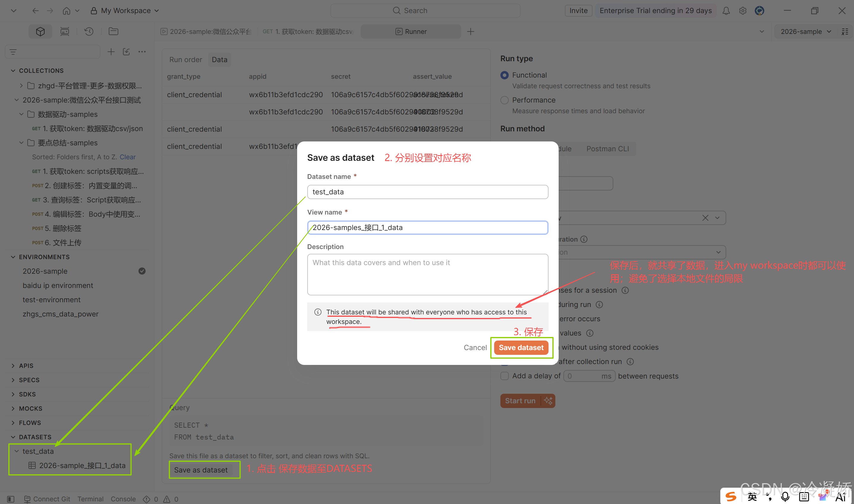Click info icon beside 'responses for a session'
This screenshot has height=504, width=854.
click(x=625, y=290)
